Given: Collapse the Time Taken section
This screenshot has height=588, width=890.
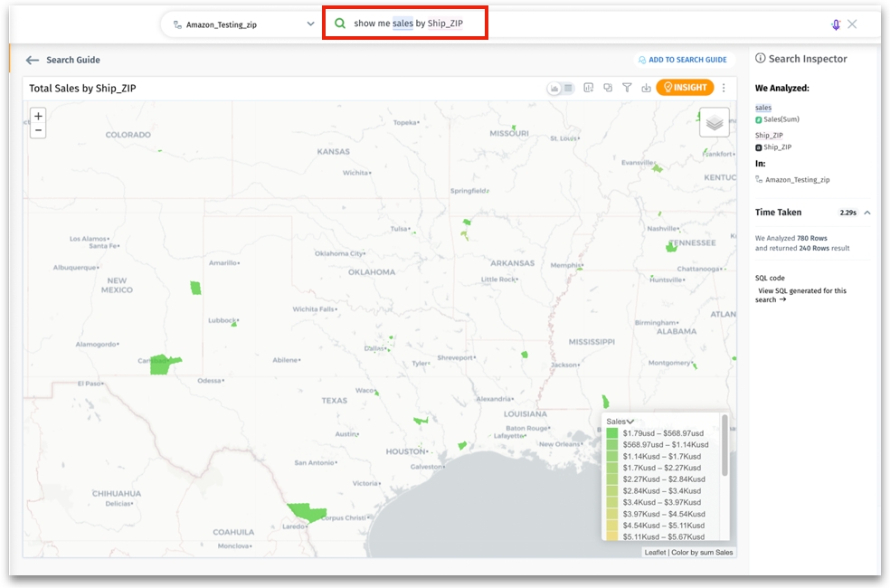Looking at the screenshot, I should 866,213.
